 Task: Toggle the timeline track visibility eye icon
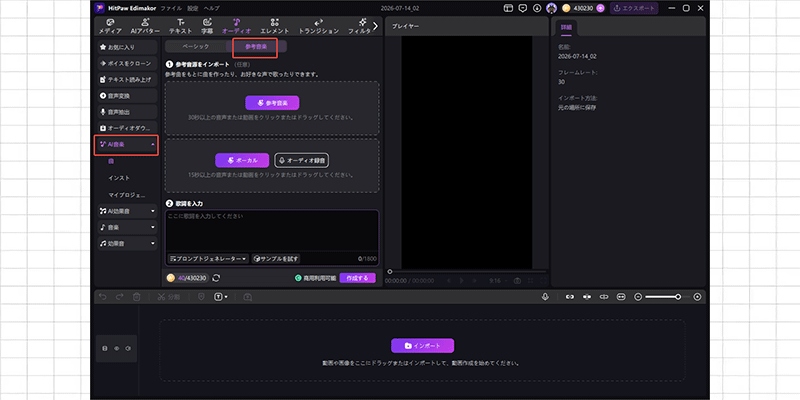pyautogui.click(x=116, y=348)
